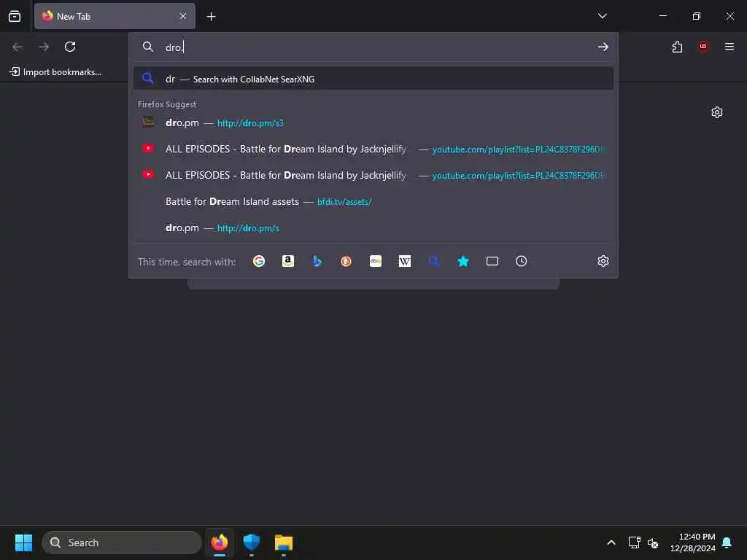Open dro.pm suggestion ending in /s
The image size is (747, 560).
[373, 227]
